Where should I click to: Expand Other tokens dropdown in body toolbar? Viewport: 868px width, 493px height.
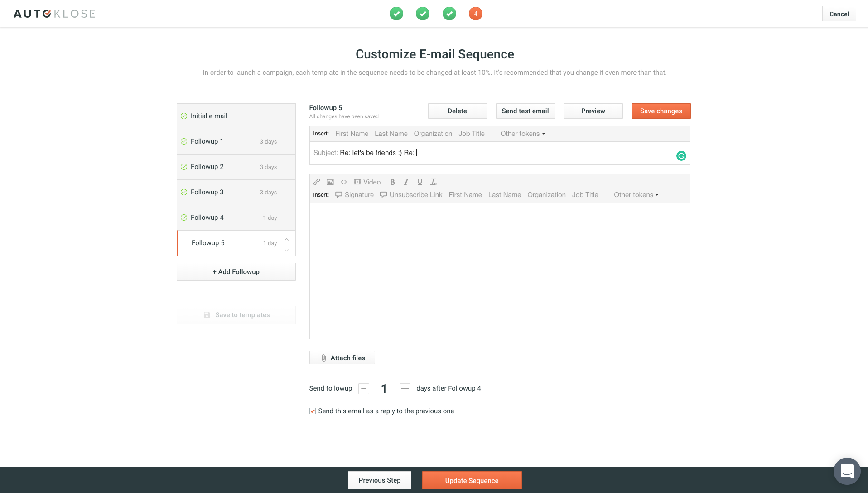(636, 195)
